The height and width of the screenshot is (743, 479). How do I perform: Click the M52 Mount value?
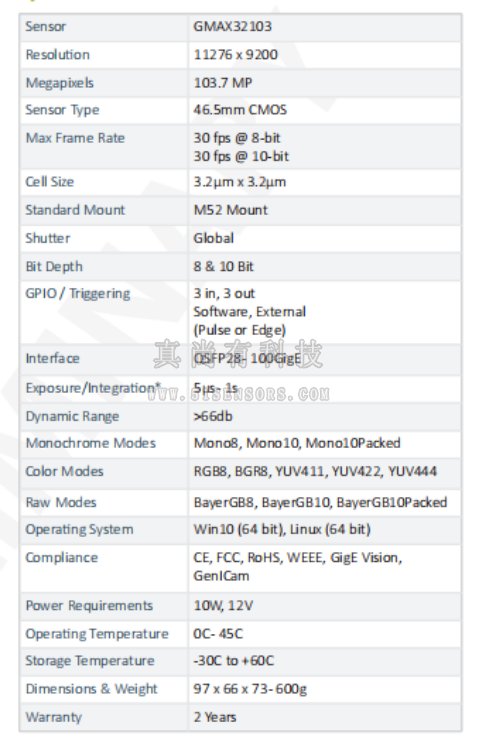(x=230, y=210)
